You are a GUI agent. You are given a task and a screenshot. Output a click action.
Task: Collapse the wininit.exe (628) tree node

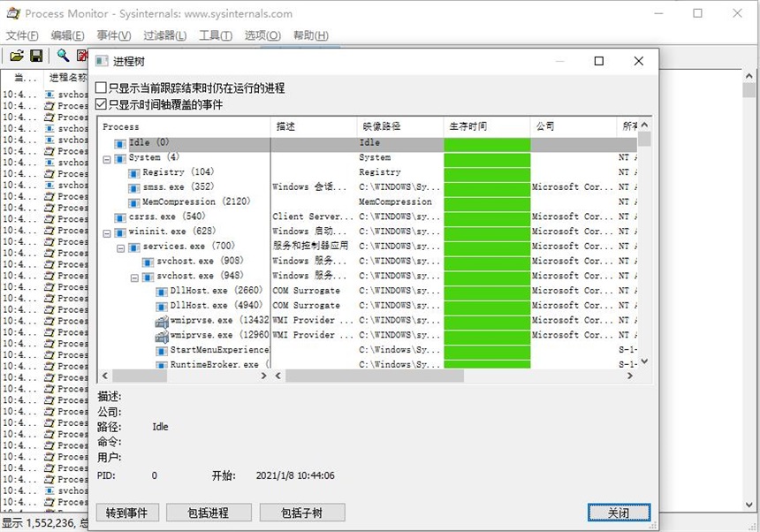pyautogui.click(x=107, y=233)
